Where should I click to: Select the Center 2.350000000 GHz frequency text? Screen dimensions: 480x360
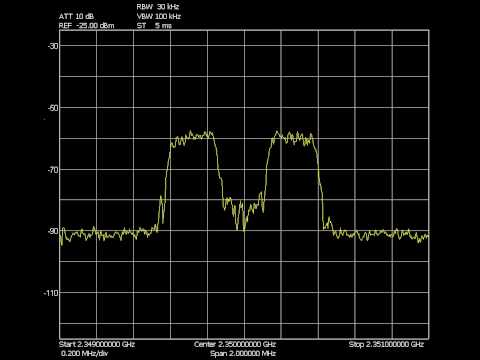(x=235, y=344)
